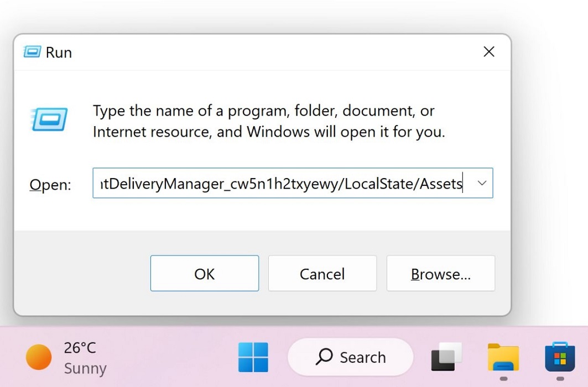The height and width of the screenshot is (387, 588).
Task: Open the Microsoft Store from the taskbar
Action: (559, 357)
